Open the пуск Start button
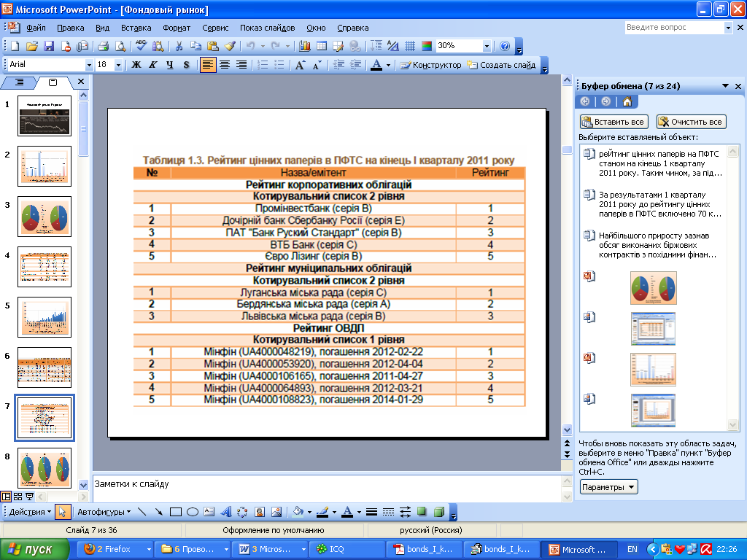Viewport: 747px width, 560px height. (34, 549)
